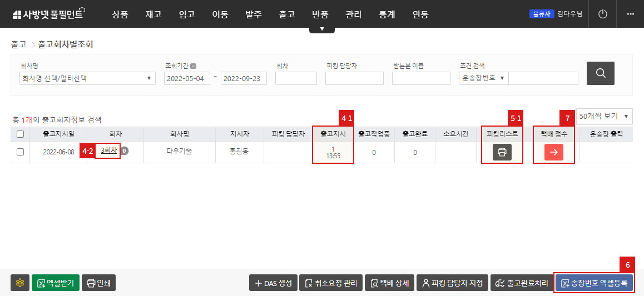Expand the top navigation down-arrow handle
This screenshot has height=296, width=644.
(322, 29)
